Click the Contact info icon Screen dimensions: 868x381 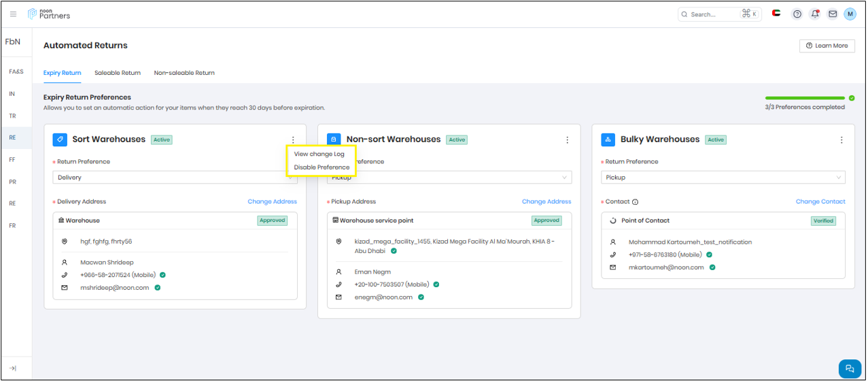click(x=636, y=202)
